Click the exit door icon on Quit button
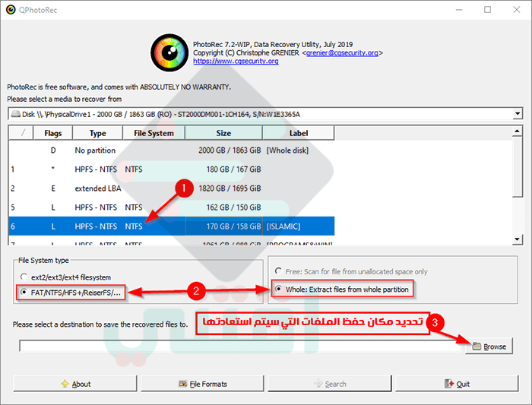The width and height of the screenshot is (532, 405). 449,384
